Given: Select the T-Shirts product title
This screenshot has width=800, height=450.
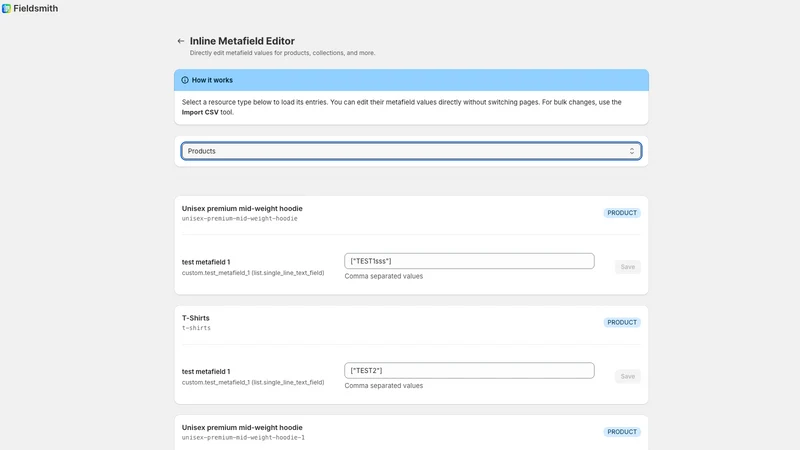Looking at the screenshot, I should pyautogui.click(x=195, y=318).
